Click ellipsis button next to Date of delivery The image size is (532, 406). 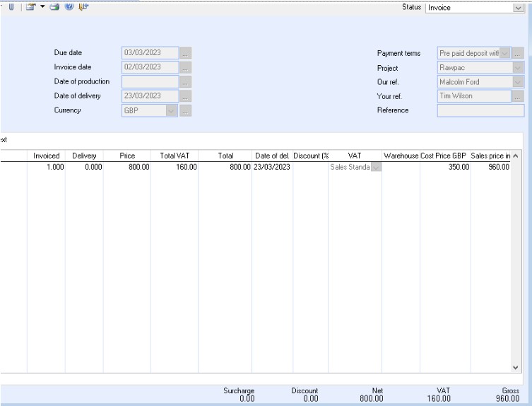[x=185, y=96]
